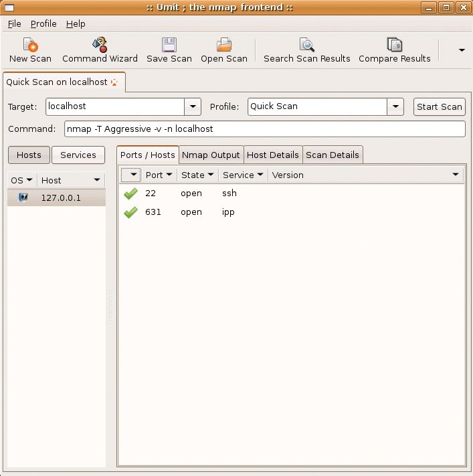Click the Profile field showing Quick Scan
This screenshot has height=476, width=473.
[317, 106]
